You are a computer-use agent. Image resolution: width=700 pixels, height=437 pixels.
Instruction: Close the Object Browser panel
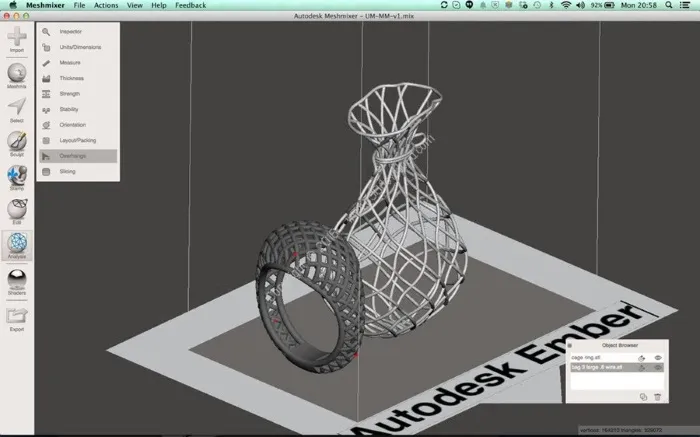(x=570, y=345)
